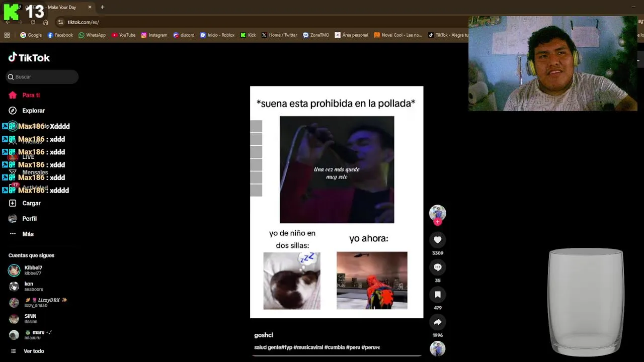Open the Área personal bookmark
The image size is (644, 362).
tap(351, 35)
